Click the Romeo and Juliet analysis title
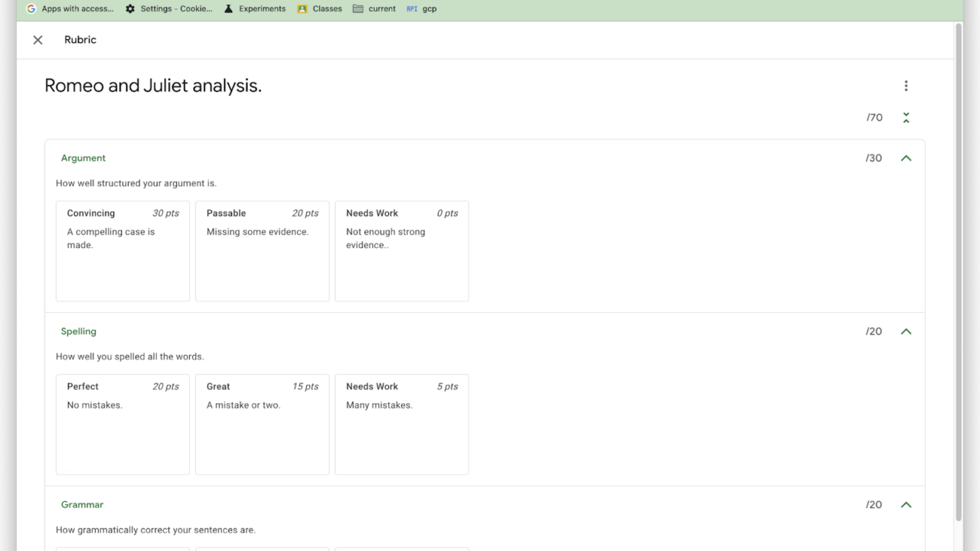Viewport: 980px width, 551px height. 153,86
